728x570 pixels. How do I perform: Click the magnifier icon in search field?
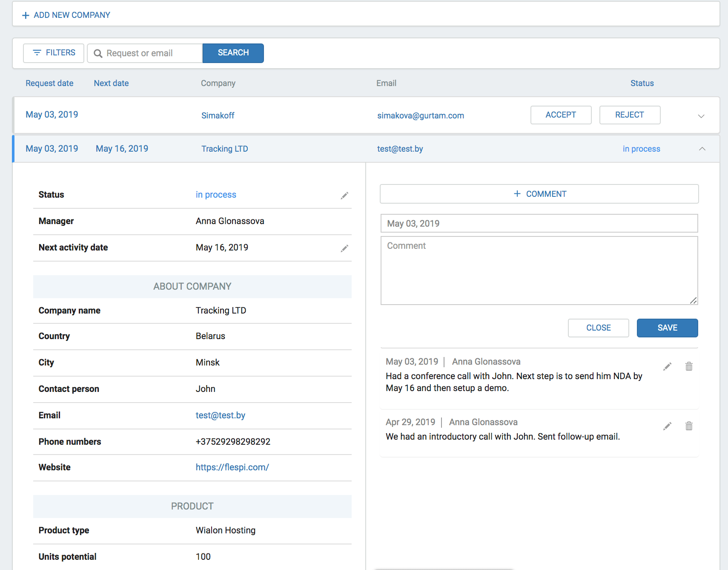[98, 54]
